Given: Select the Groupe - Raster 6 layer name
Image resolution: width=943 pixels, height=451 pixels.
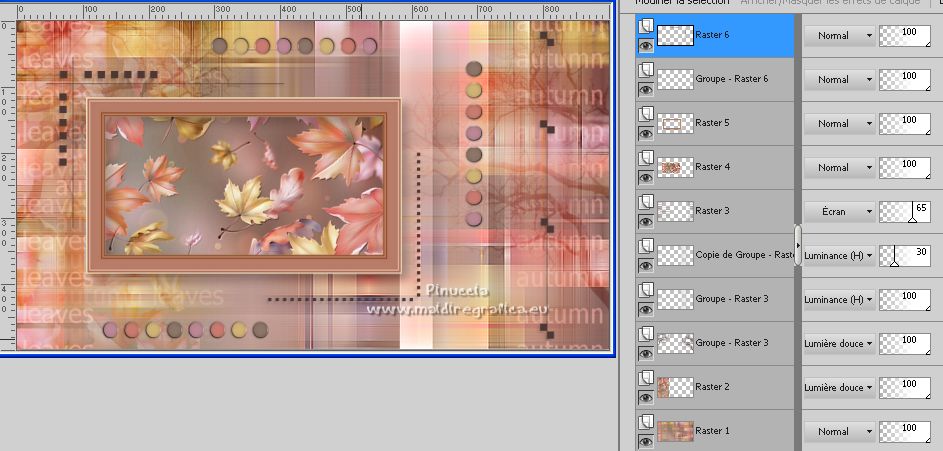Looking at the screenshot, I should [731, 79].
